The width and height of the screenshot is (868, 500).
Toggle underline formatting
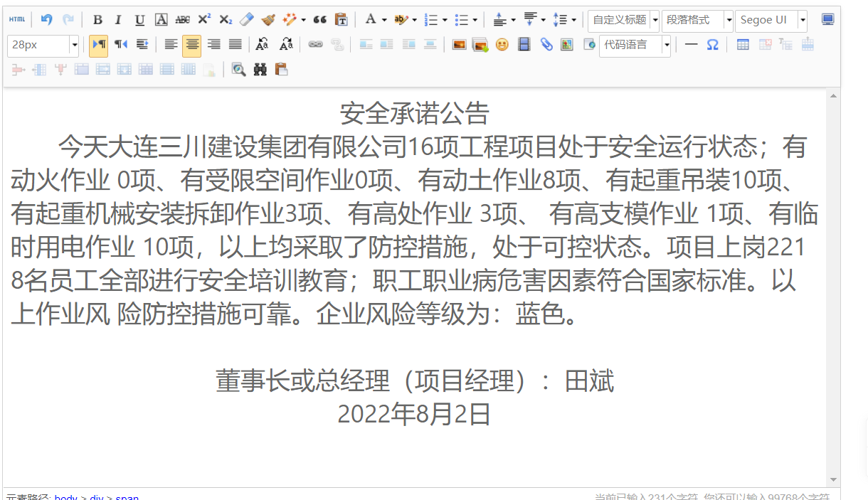point(139,20)
